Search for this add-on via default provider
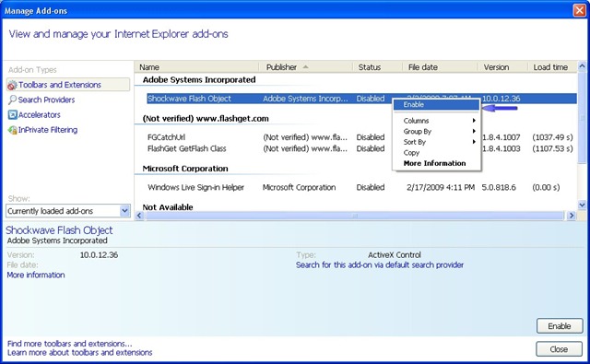This screenshot has height=364, width=590. click(x=380, y=265)
